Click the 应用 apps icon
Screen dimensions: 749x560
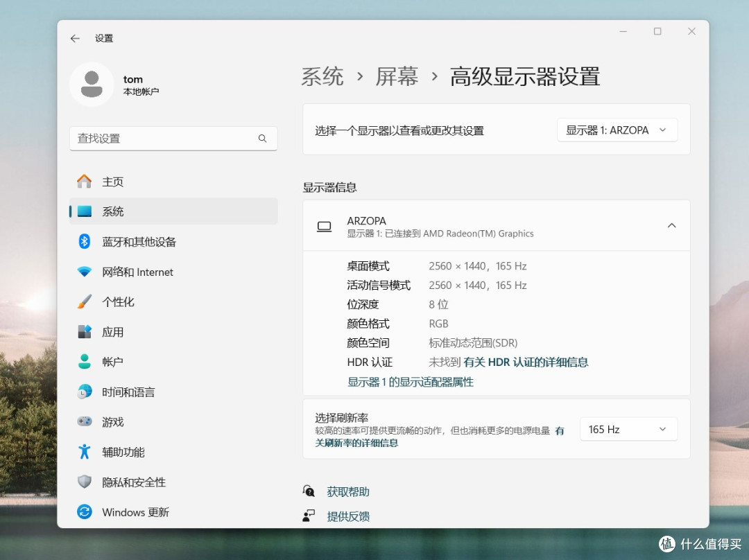85,332
